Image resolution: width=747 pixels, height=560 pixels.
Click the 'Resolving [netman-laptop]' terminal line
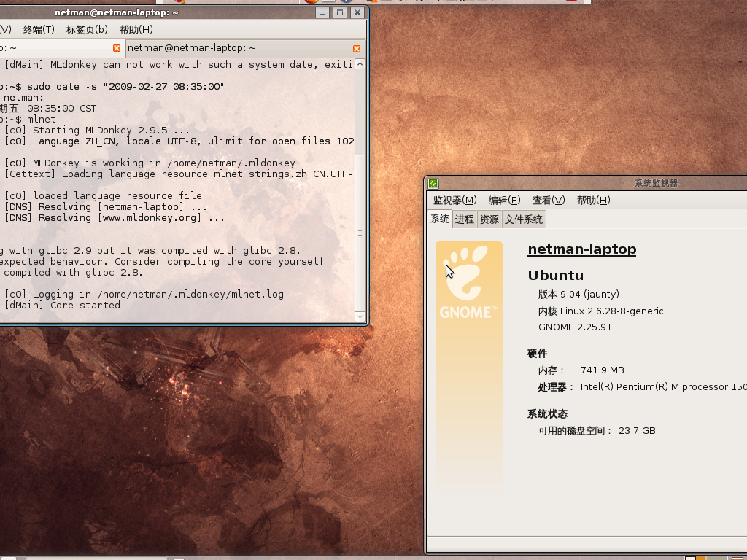(x=106, y=207)
